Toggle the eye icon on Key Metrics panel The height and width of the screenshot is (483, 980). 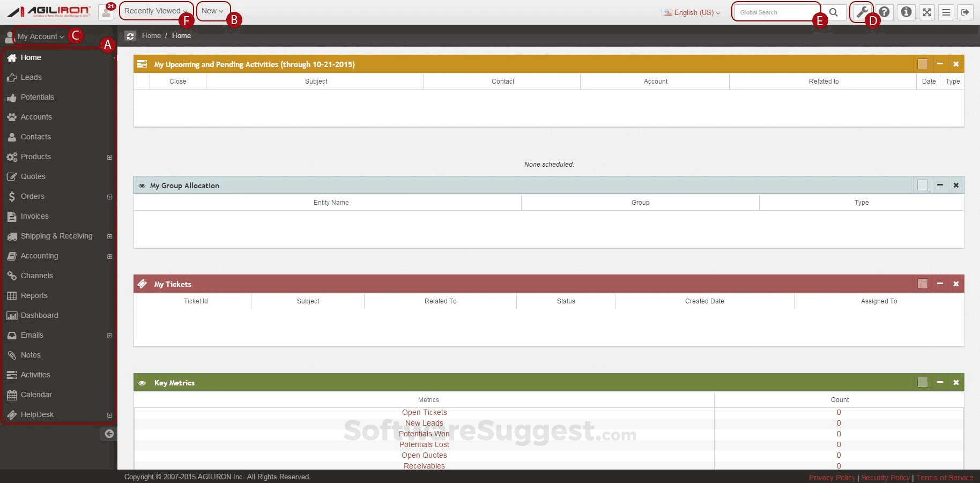(142, 383)
